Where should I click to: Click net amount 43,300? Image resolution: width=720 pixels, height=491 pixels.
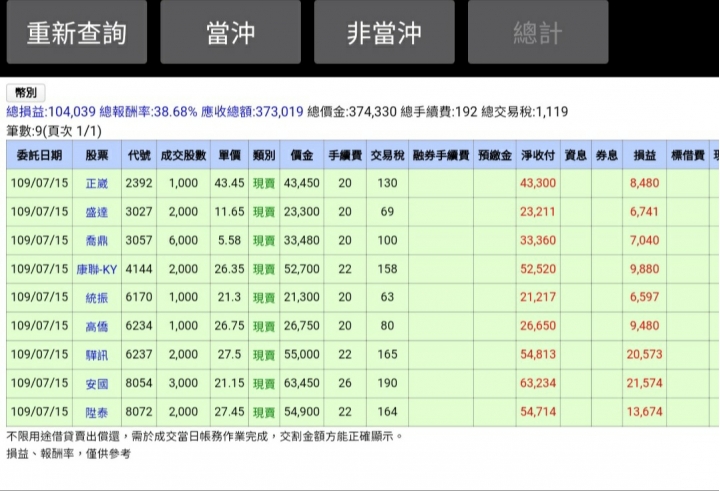pyautogui.click(x=538, y=183)
